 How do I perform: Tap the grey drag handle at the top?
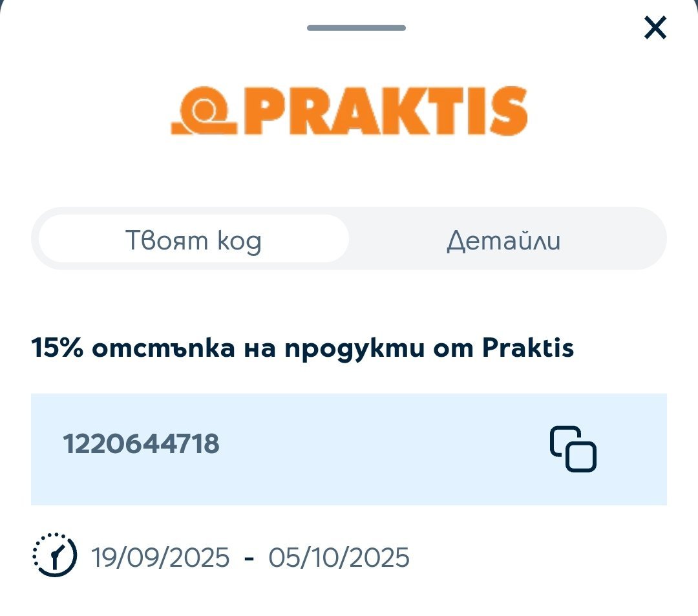[x=356, y=28]
